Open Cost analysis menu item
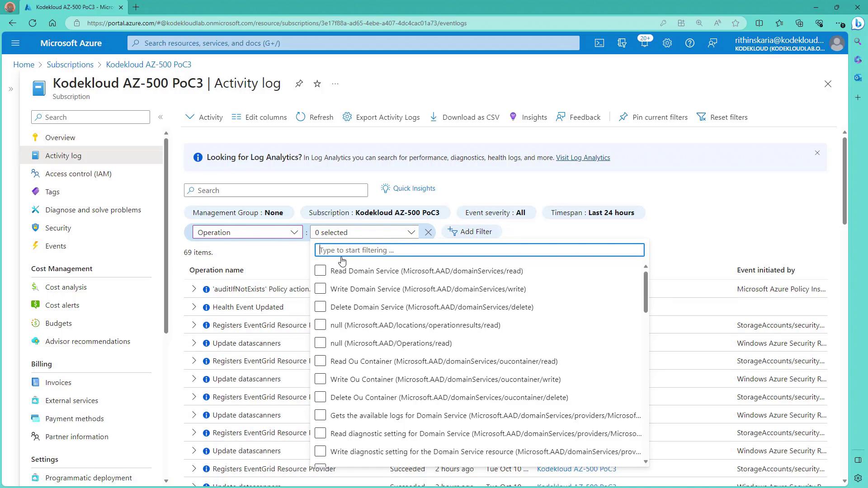The width and height of the screenshot is (868, 488). [66, 287]
